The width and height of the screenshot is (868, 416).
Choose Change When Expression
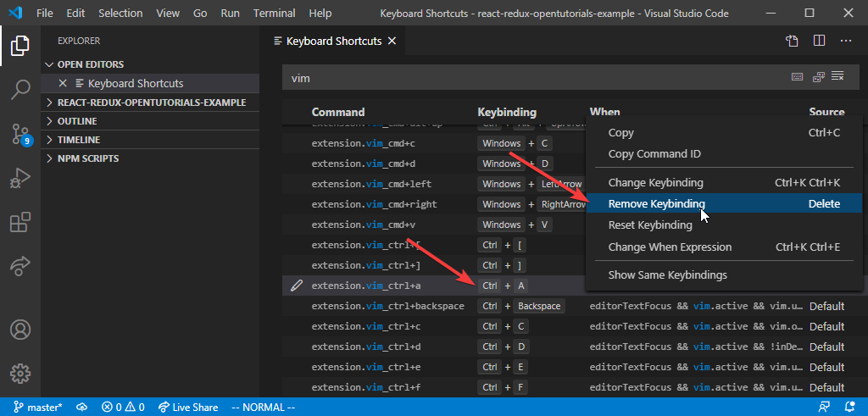tap(724, 247)
